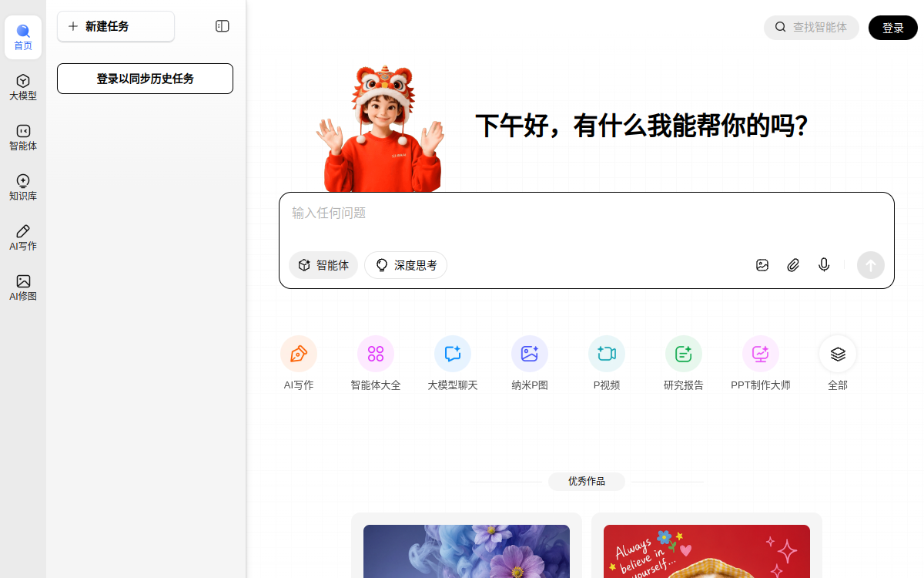Open the P视频 shortcut
The width and height of the screenshot is (924, 578).
pos(607,363)
